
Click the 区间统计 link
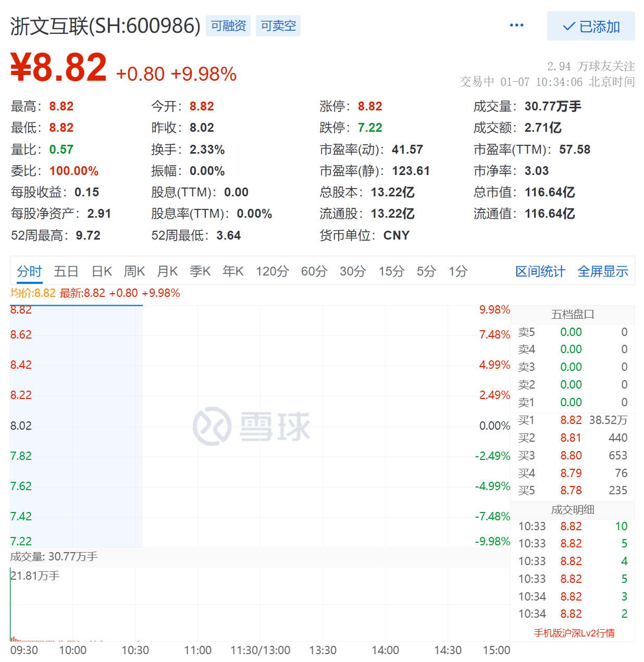(x=540, y=271)
